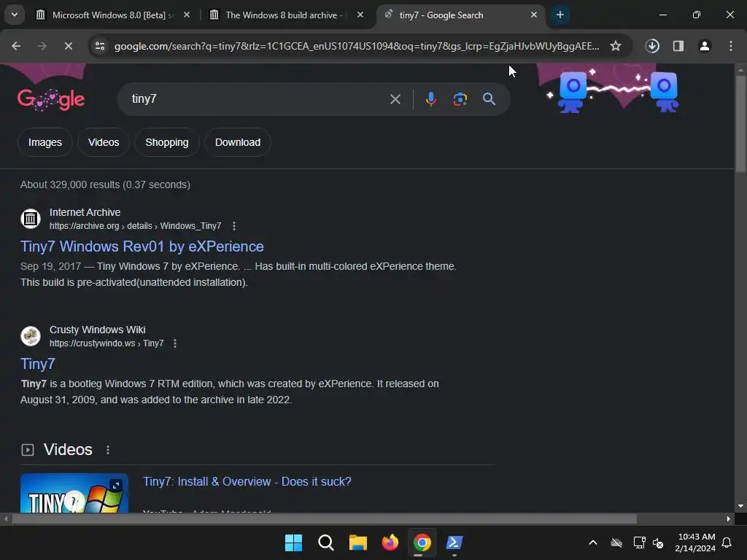Viewport: 747px width, 560px height.
Task: Open the Windows Start menu
Action: pos(293,542)
